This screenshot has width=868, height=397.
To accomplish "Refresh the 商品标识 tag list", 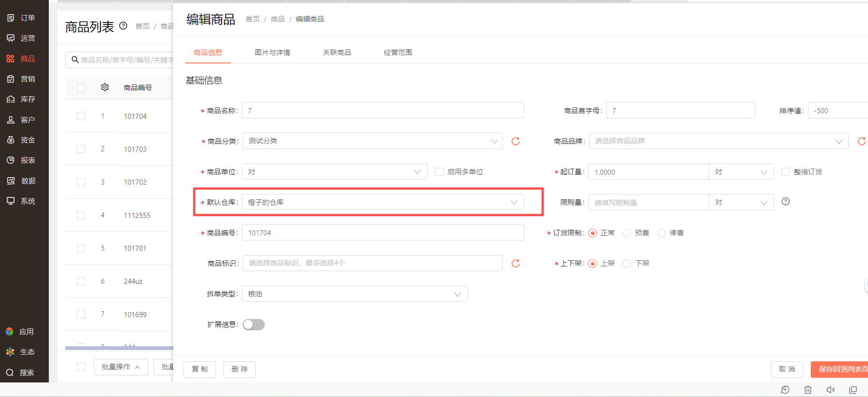I will tap(515, 263).
